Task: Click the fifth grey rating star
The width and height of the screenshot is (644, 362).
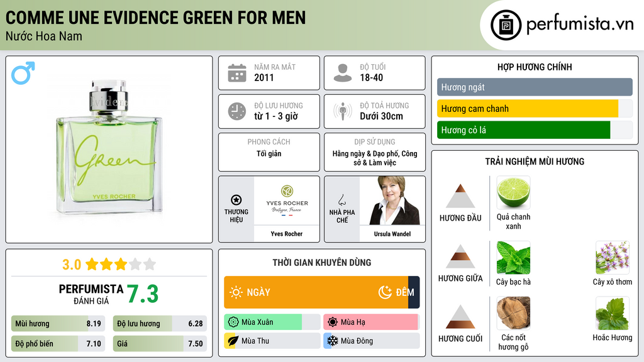Action: (150, 264)
